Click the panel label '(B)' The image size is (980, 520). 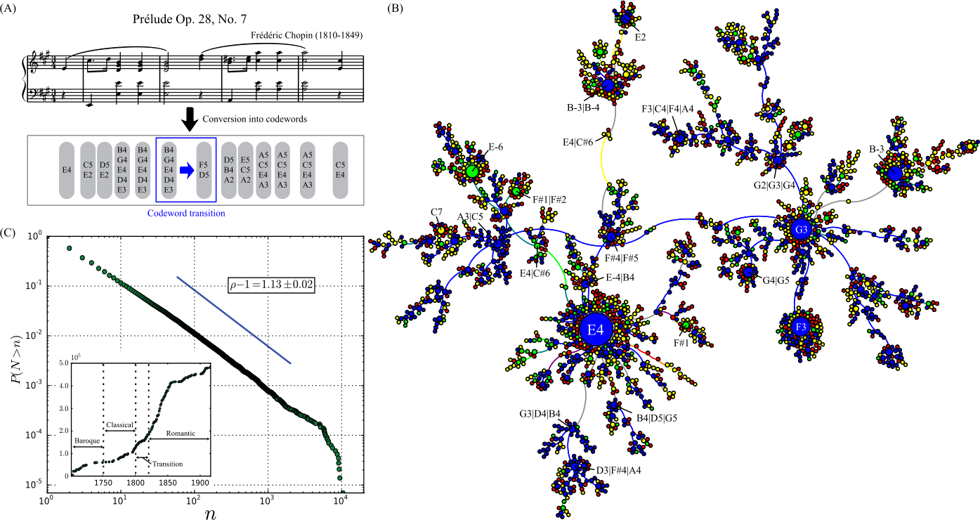click(x=396, y=8)
